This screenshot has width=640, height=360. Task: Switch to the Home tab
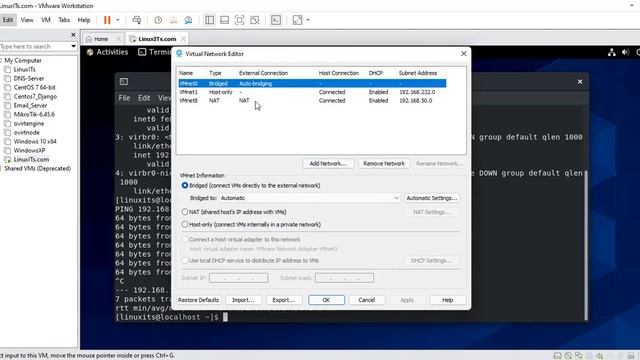pos(101,39)
